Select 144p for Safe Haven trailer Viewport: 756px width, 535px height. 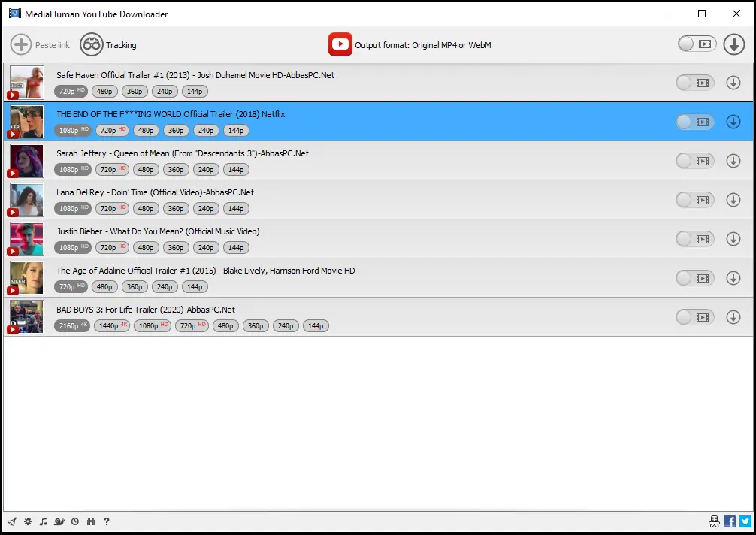[x=195, y=92]
